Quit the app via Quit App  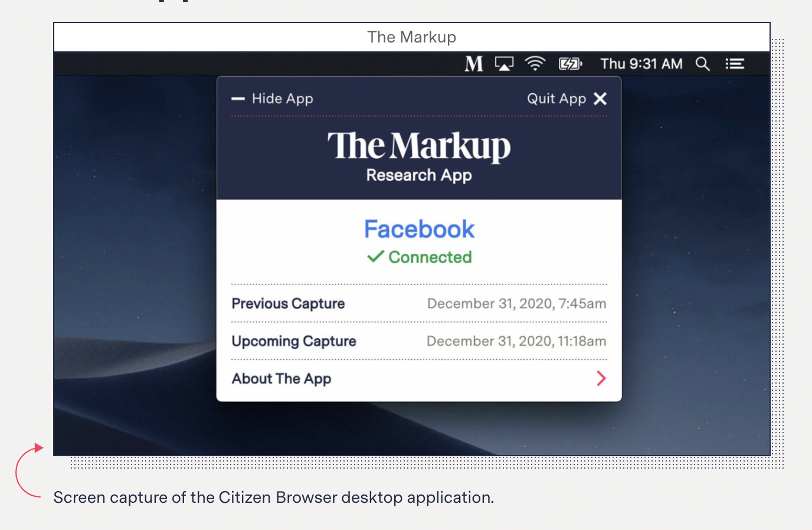pyautogui.click(x=567, y=99)
